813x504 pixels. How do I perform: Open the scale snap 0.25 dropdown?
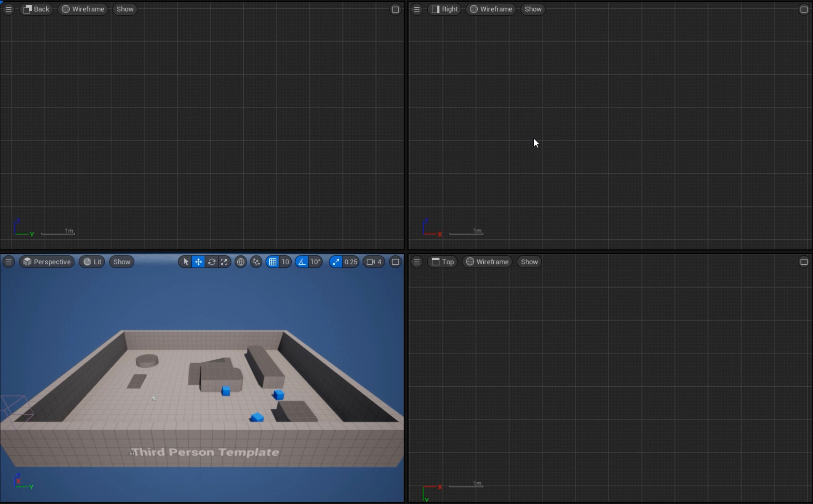tap(351, 262)
